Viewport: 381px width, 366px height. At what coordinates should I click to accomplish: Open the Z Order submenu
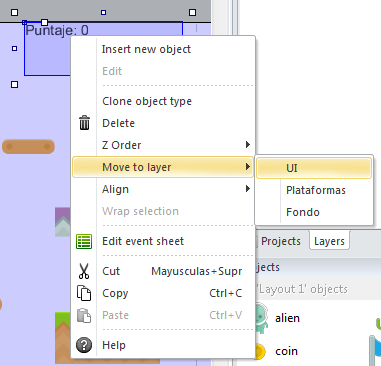pyautogui.click(x=163, y=145)
